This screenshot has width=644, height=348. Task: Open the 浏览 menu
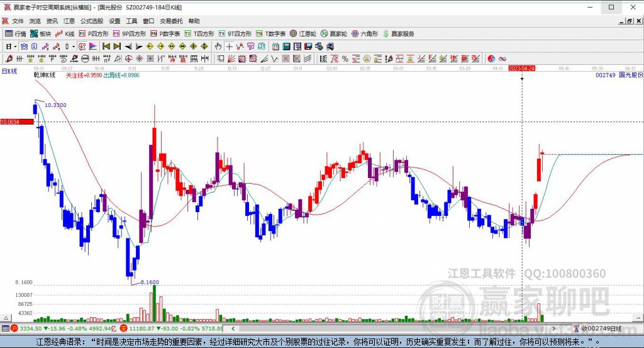[35, 21]
